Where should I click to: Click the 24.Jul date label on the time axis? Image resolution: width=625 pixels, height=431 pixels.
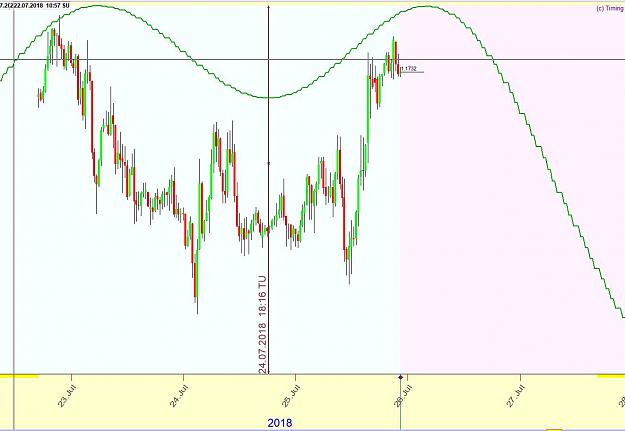click(179, 396)
